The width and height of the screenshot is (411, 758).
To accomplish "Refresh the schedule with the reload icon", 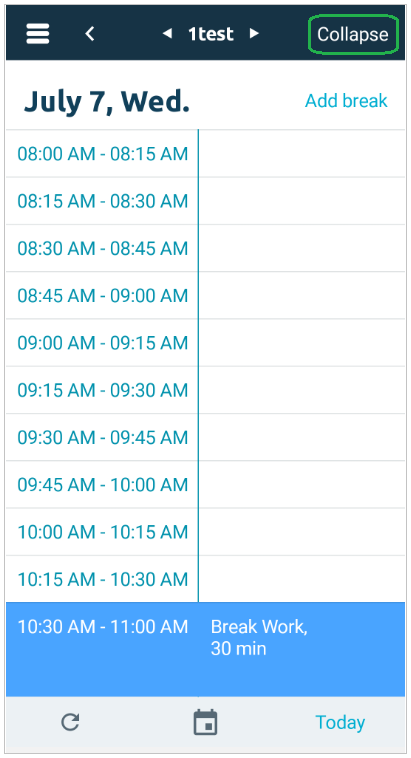I will (x=70, y=723).
